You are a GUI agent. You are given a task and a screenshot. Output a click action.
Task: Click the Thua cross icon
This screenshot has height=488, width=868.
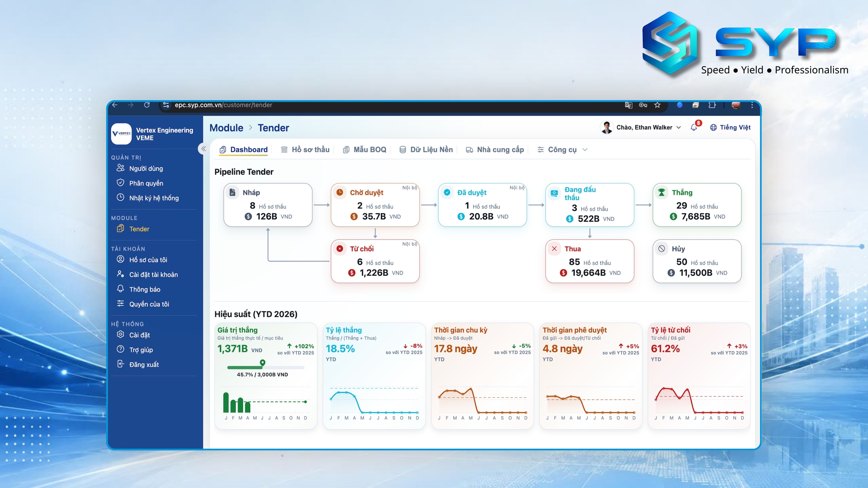tap(554, 249)
